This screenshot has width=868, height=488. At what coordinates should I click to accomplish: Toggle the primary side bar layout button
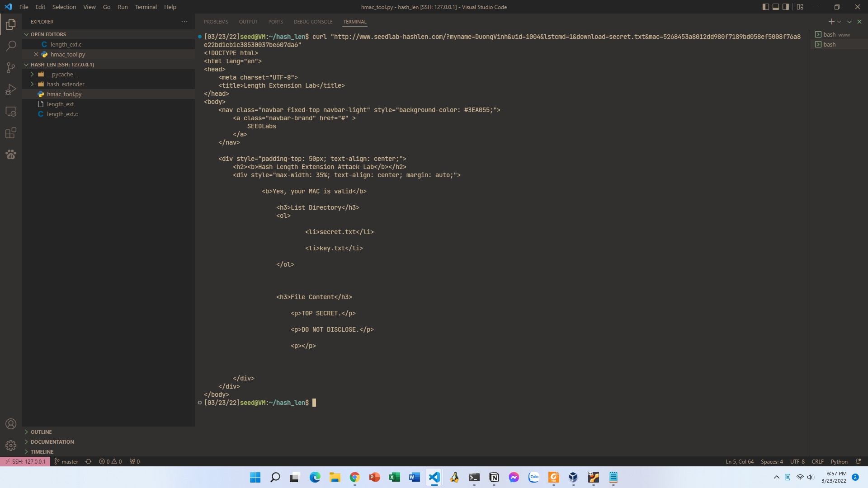tap(765, 7)
